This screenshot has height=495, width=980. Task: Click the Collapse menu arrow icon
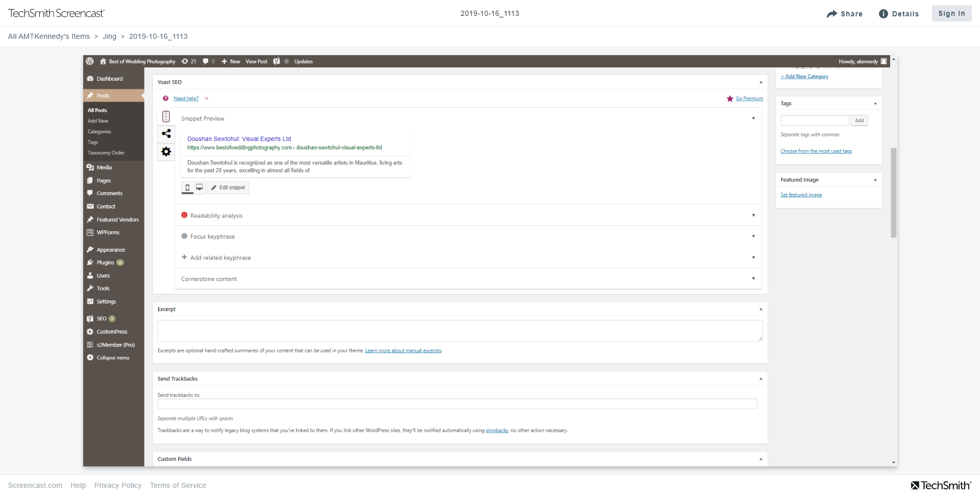point(90,358)
